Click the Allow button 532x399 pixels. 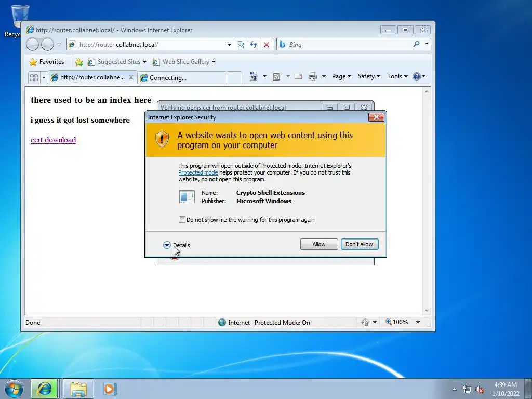click(319, 244)
